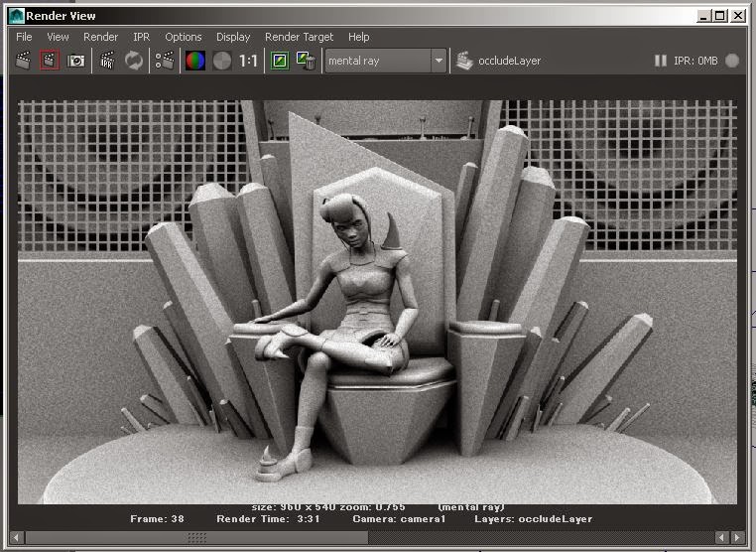Set real size with the 1:1 button

[x=248, y=61]
